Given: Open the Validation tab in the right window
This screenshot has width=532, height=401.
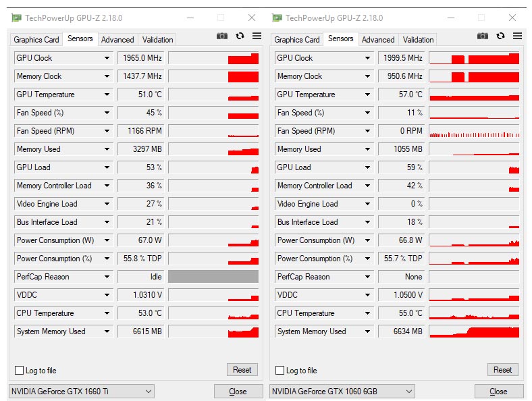Looking at the screenshot, I should pyautogui.click(x=418, y=40).
